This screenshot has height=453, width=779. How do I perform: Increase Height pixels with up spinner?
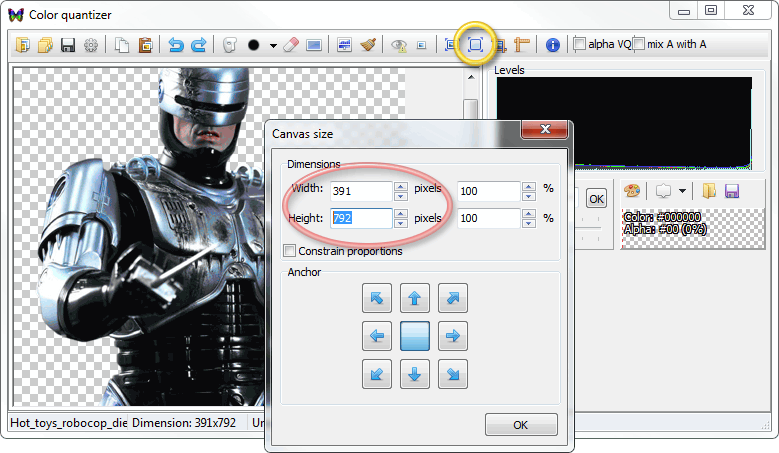[x=400, y=214]
